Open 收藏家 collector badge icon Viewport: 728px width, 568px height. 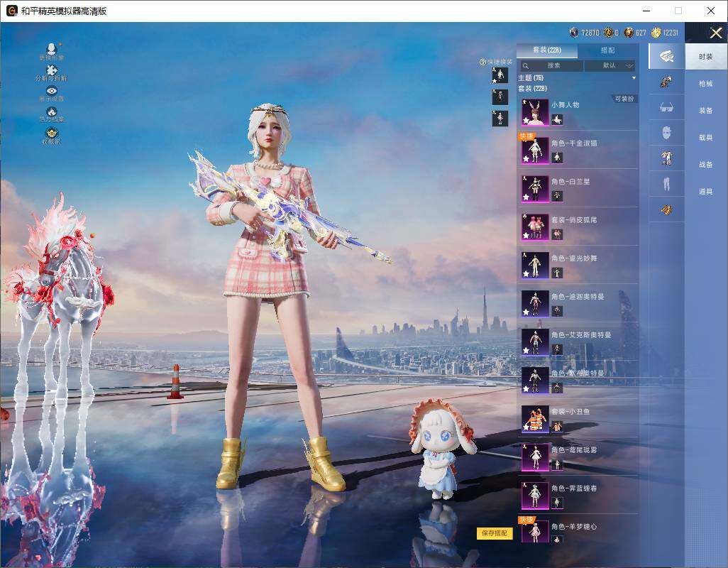pos(52,133)
